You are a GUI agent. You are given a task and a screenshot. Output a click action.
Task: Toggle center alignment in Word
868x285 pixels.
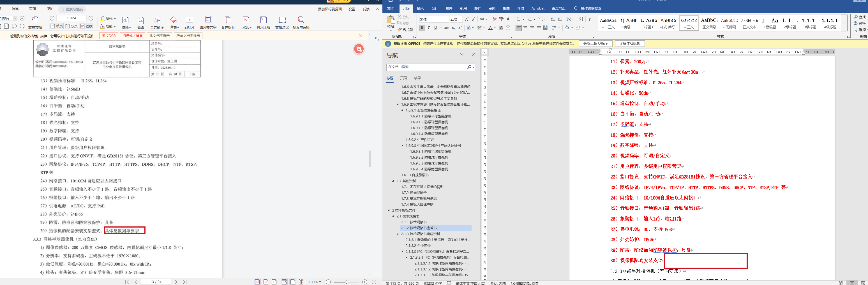tap(525, 28)
